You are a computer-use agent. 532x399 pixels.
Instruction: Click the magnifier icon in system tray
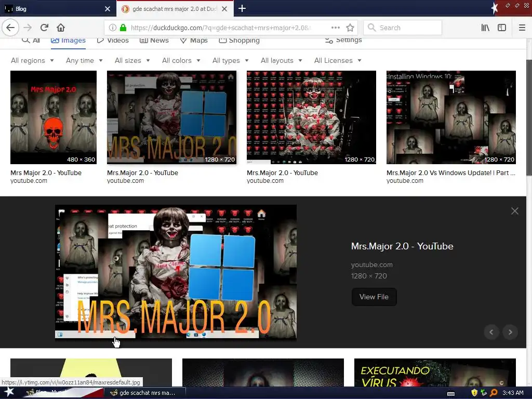click(x=494, y=393)
